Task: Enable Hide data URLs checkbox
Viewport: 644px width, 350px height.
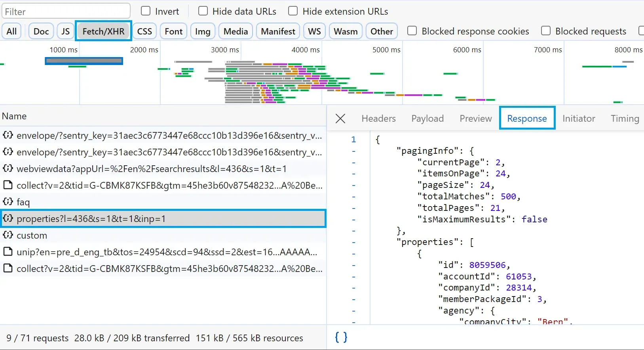Action: tap(203, 11)
